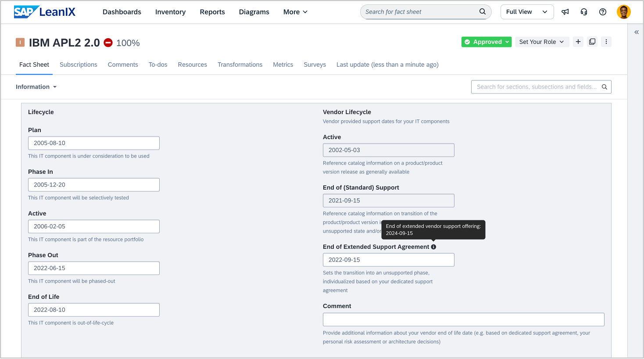Viewport: 644px width, 359px height.
Task: Click the empty Comment text field
Action: [464, 320]
